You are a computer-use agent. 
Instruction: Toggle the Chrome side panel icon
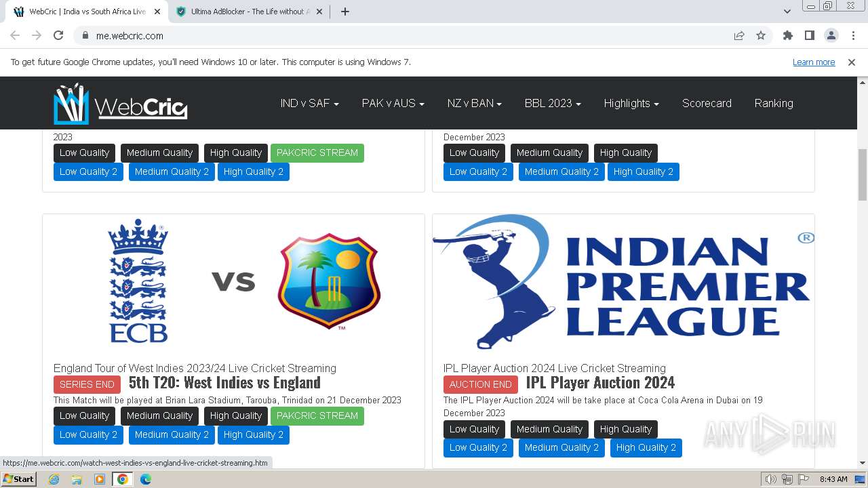click(x=809, y=36)
